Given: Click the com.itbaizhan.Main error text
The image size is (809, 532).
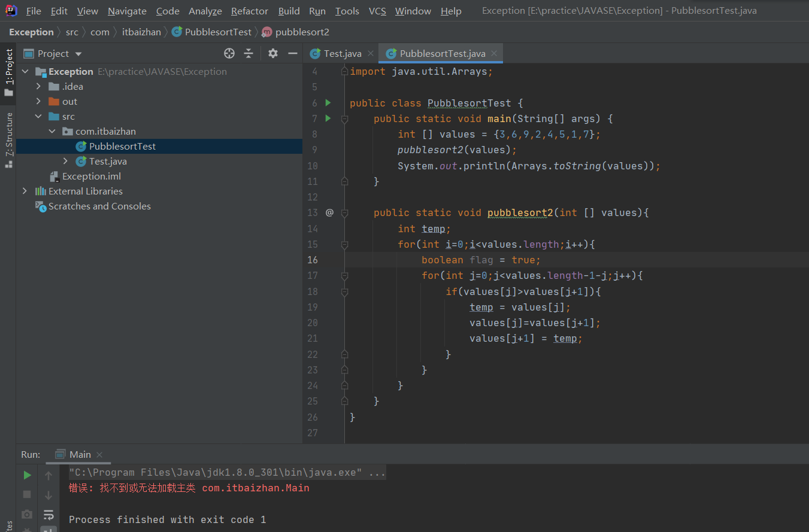Looking at the screenshot, I should tap(256, 488).
